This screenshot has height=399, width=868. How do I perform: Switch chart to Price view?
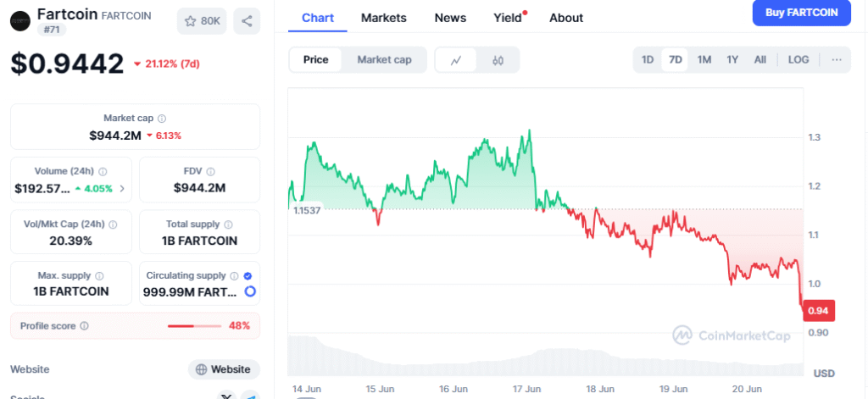tap(315, 60)
